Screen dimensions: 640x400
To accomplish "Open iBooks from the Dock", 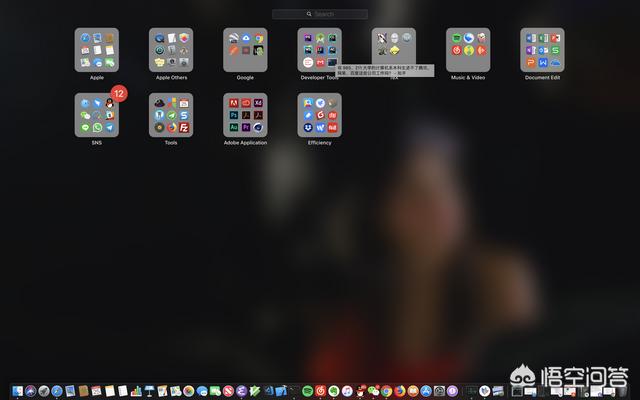I will pos(413,391).
